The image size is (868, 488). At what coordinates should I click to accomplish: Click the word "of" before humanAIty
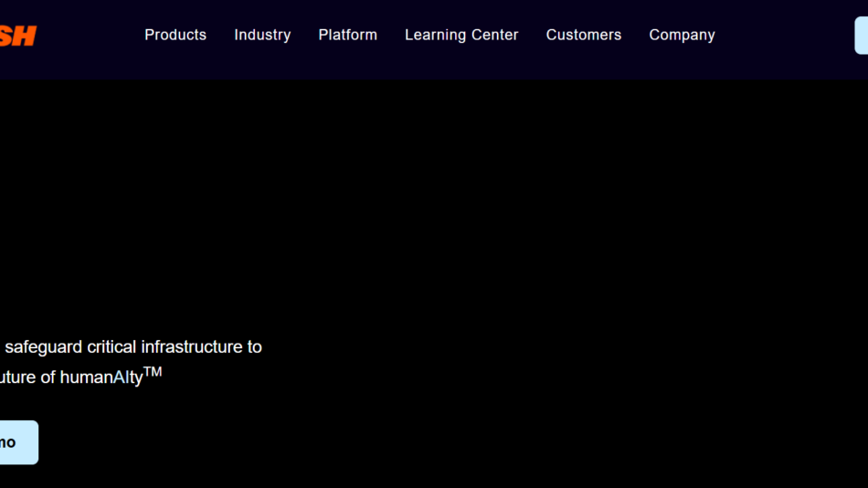click(48, 377)
